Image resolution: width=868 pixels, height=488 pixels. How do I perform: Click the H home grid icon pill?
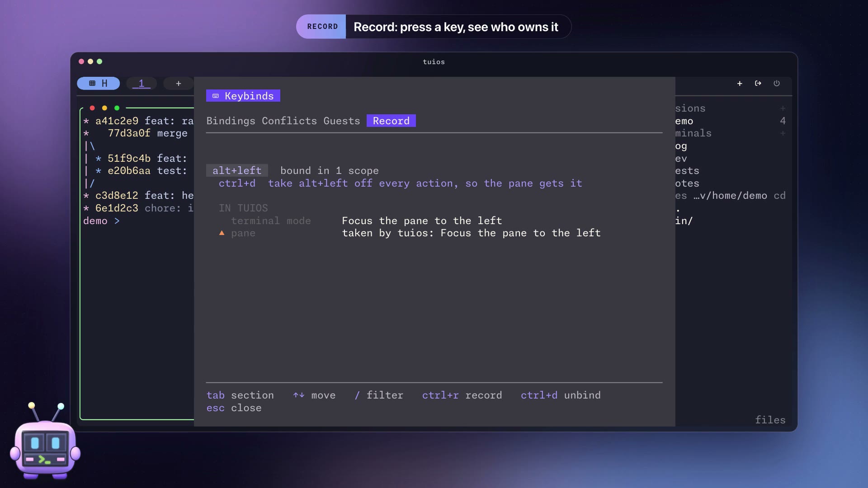[x=98, y=84]
